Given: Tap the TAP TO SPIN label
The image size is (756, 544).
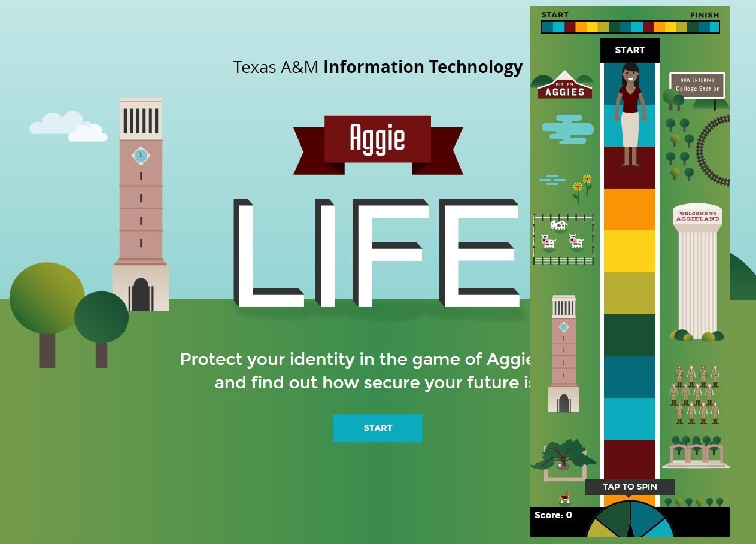Looking at the screenshot, I should (x=630, y=487).
